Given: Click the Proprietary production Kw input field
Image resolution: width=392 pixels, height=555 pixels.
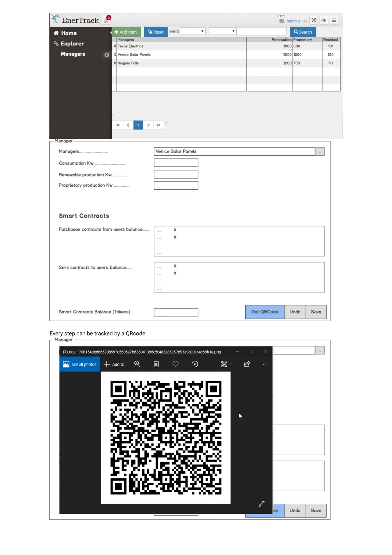Looking at the screenshot, I should (x=176, y=185).
